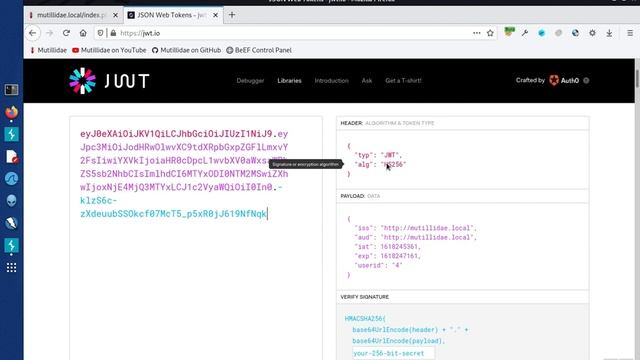The width and height of the screenshot is (640, 360).
Task: Click the "aud" payload line
Action: 416,237
